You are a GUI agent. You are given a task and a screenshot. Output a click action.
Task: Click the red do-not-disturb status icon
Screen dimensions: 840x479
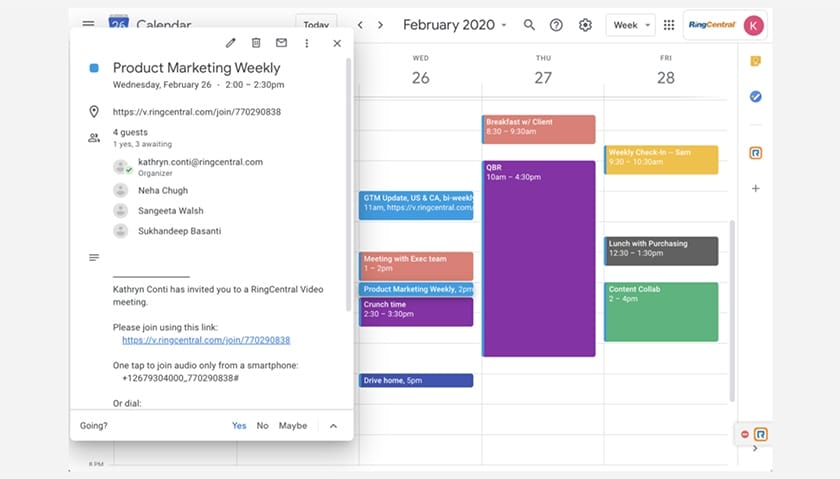(745, 434)
